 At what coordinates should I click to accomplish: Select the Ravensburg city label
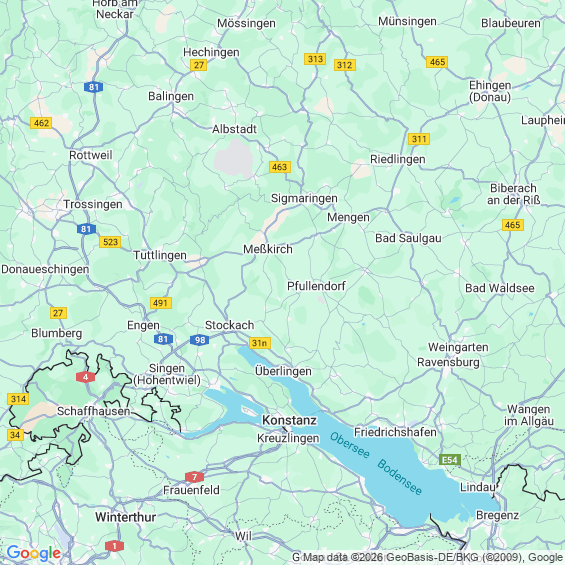448,362
